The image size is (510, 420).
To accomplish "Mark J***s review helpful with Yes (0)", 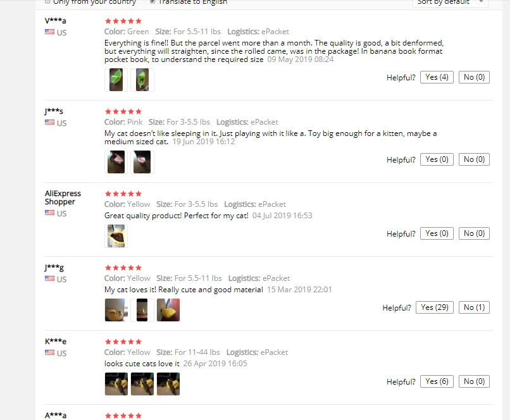I will click(437, 159).
